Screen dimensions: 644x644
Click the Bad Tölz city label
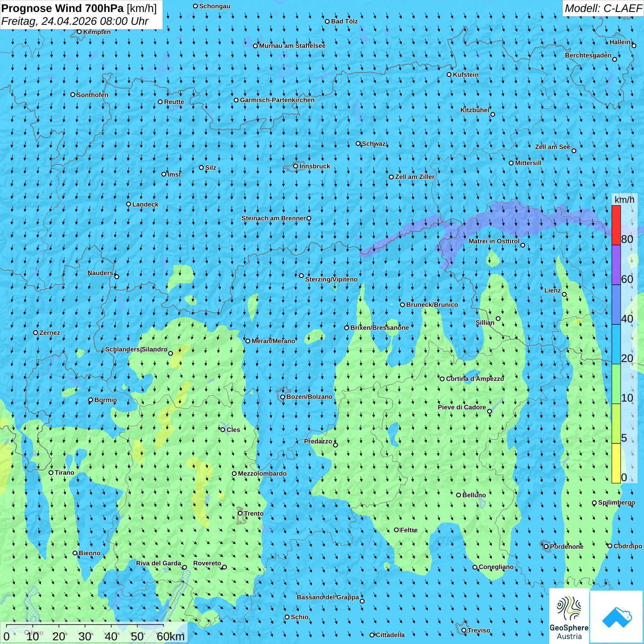point(345,21)
